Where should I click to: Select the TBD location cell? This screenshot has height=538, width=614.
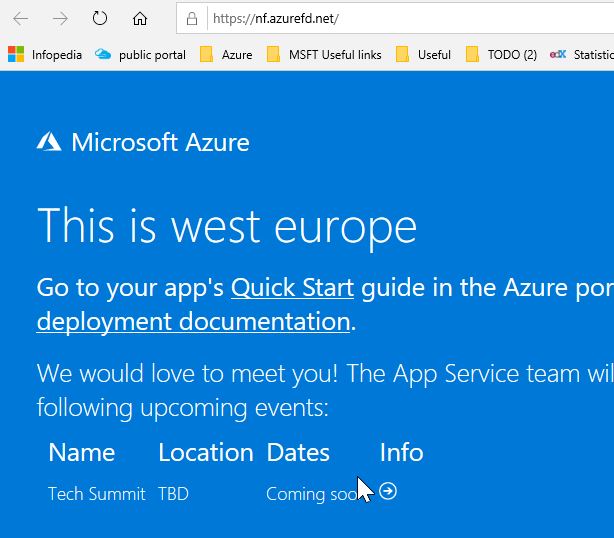click(173, 494)
